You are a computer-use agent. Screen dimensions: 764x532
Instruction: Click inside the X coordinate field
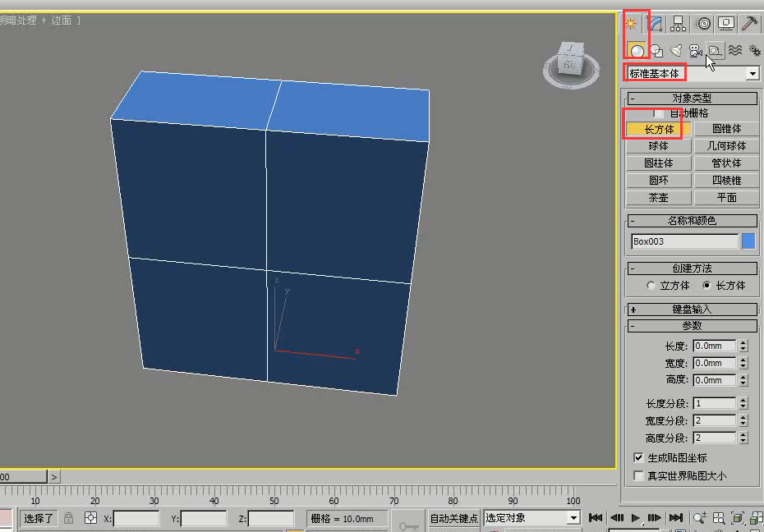tap(136, 518)
